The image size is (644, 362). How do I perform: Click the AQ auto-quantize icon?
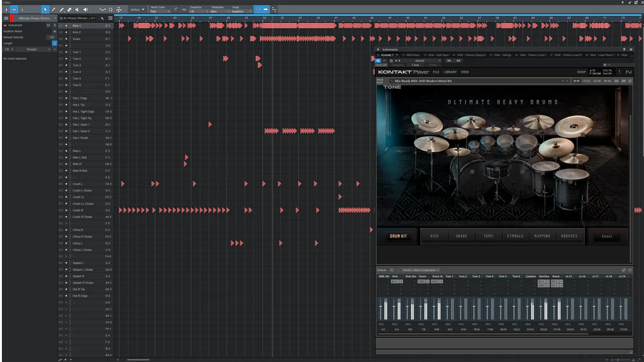pyautogui.click(x=184, y=9)
